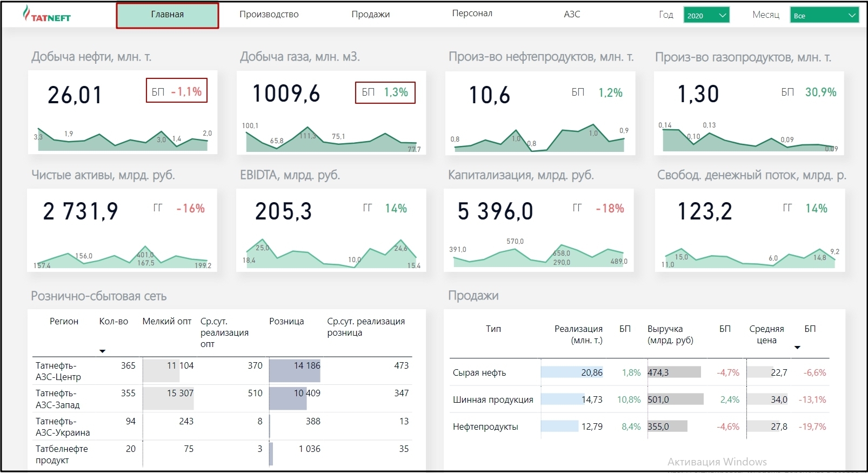Click the Розница value 10 409
Viewport: 868px width, 473px height.
coord(307,393)
